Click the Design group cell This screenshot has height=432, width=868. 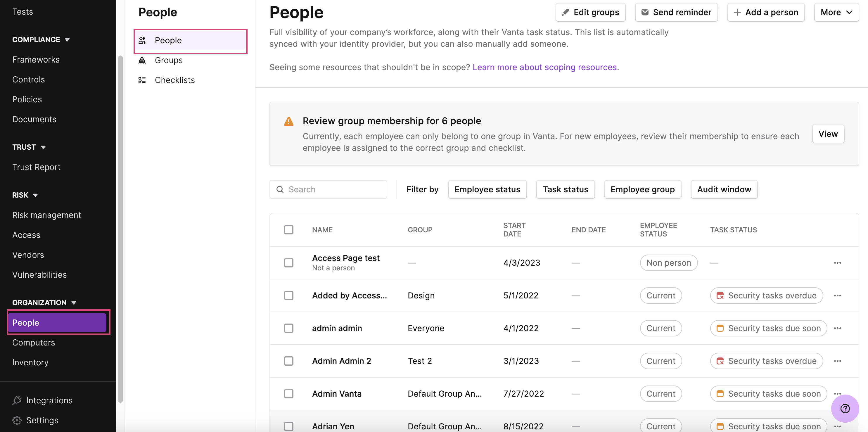tap(421, 296)
